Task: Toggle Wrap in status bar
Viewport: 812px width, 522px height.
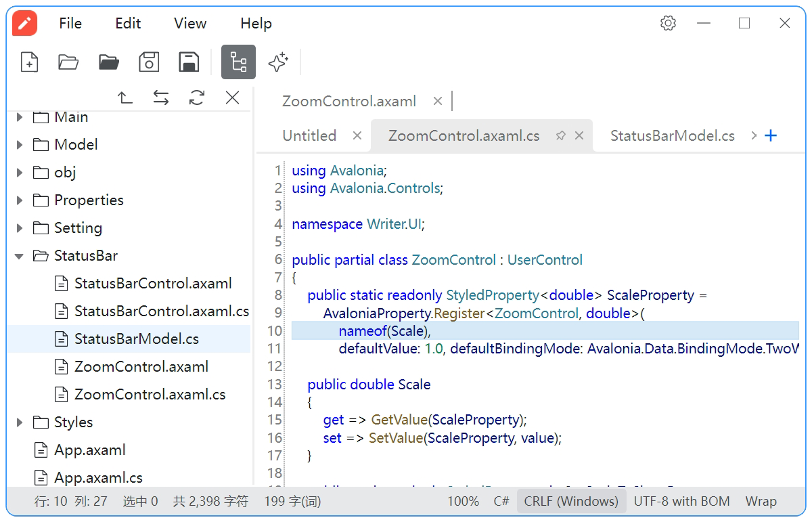Action: click(761, 502)
